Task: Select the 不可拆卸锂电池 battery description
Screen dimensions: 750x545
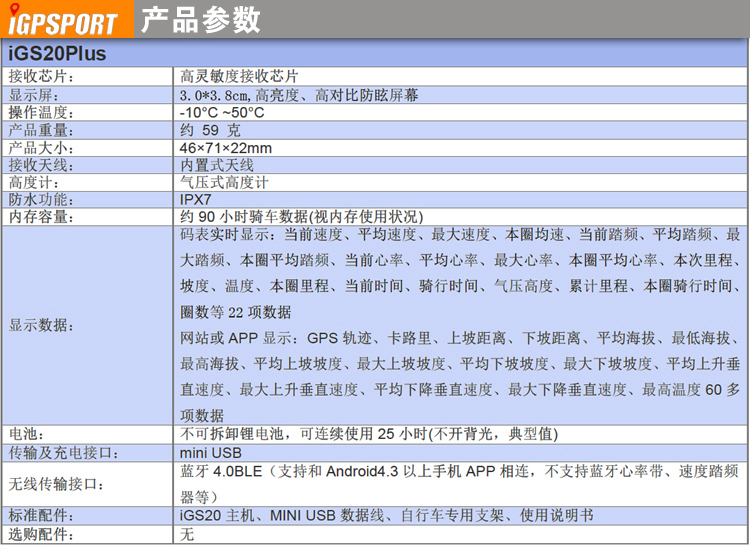Action: click(x=369, y=434)
